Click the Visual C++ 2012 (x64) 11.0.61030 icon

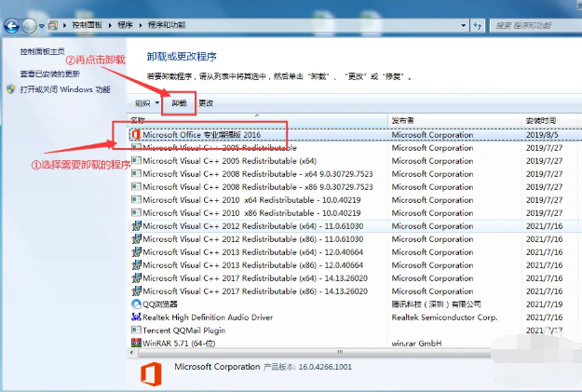[x=136, y=226]
